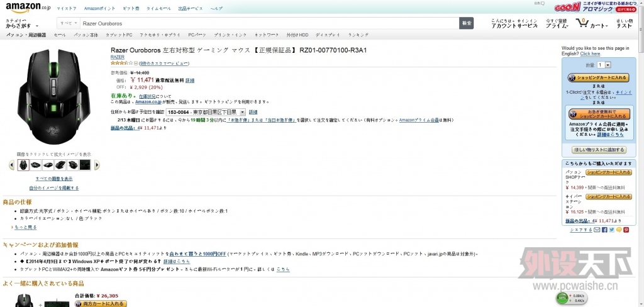The height and width of the screenshot is (307, 644).
Task: Select PCパーツ category tab
Action: click(197, 35)
